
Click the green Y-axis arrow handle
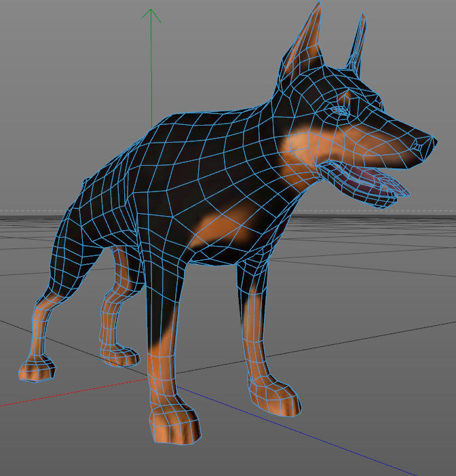click(151, 15)
